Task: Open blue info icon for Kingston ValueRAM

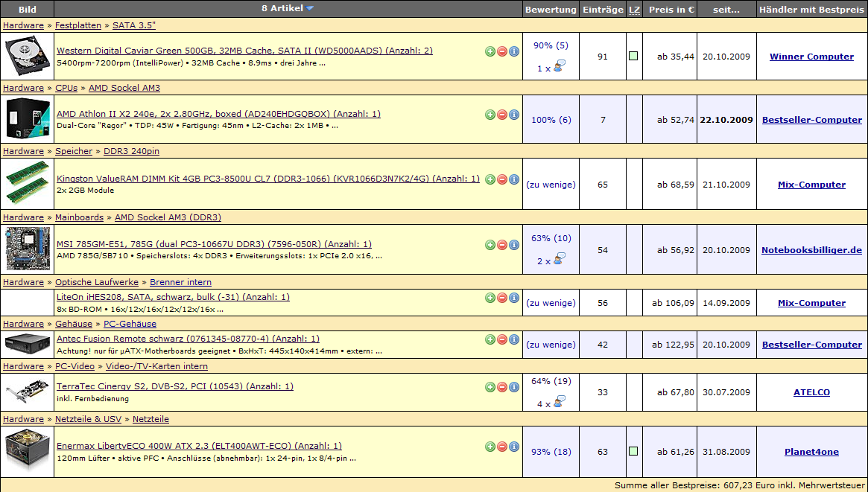Action: pyautogui.click(x=513, y=179)
